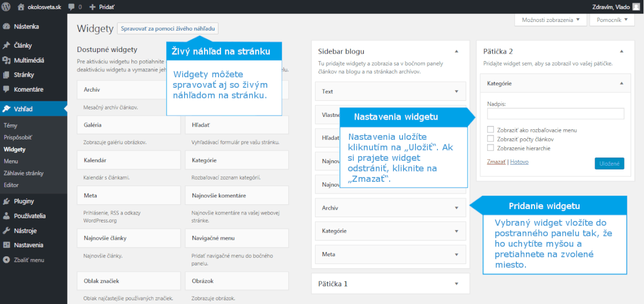
Task: Click the Nadpis text input field
Action: [x=555, y=114]
